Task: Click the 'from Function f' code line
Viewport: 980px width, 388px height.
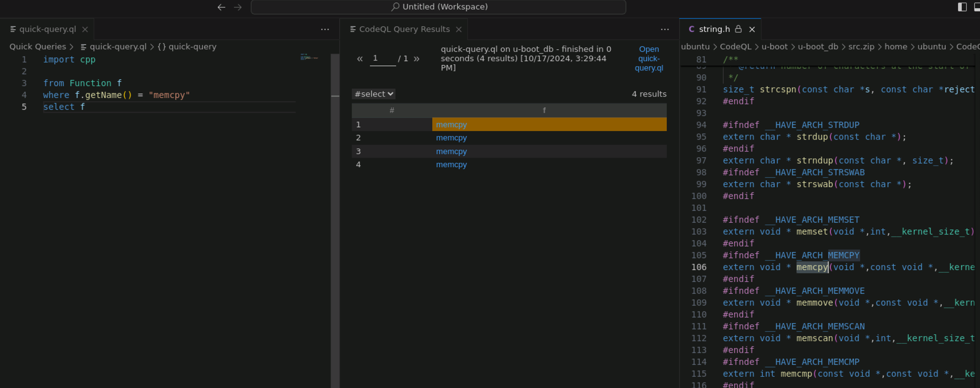Action: tap(82, 84)
